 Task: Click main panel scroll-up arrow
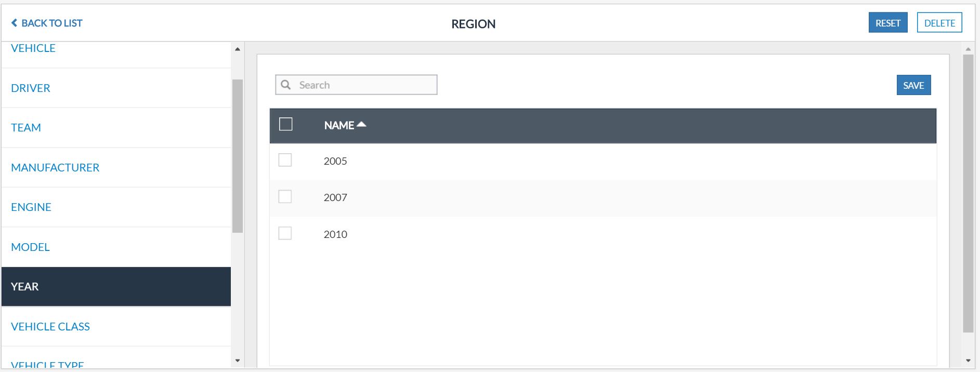(968, 49)
